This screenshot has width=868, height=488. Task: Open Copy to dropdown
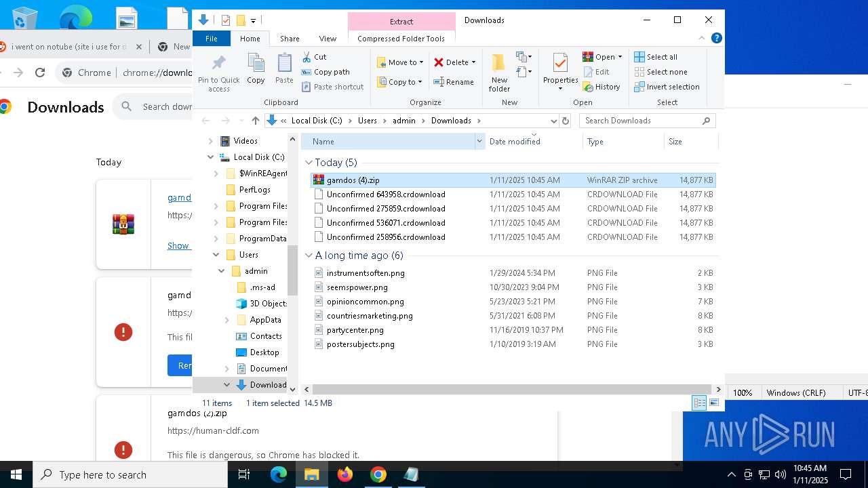[x=400, y=82]
